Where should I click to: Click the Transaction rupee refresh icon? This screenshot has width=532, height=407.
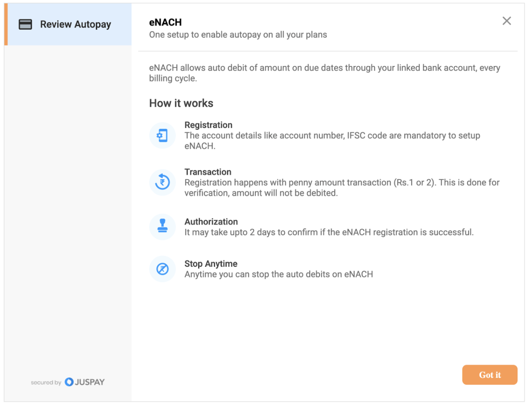tap(162, 183)
